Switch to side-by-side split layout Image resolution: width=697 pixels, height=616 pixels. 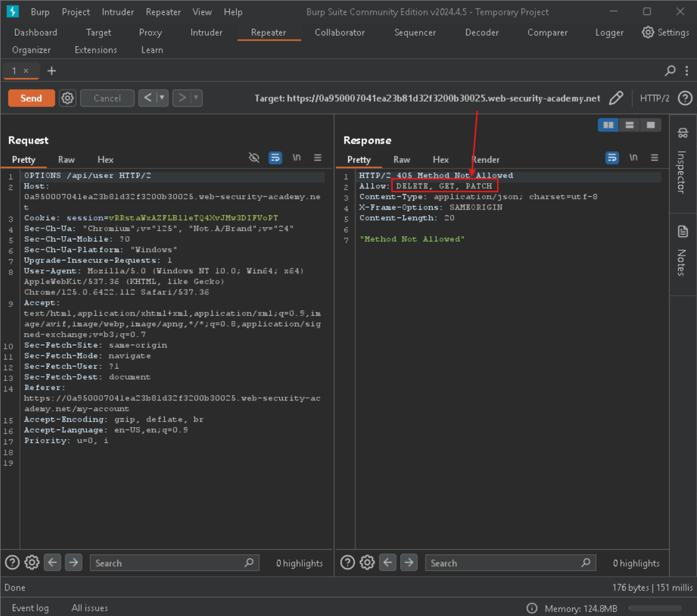coord(608,125)
